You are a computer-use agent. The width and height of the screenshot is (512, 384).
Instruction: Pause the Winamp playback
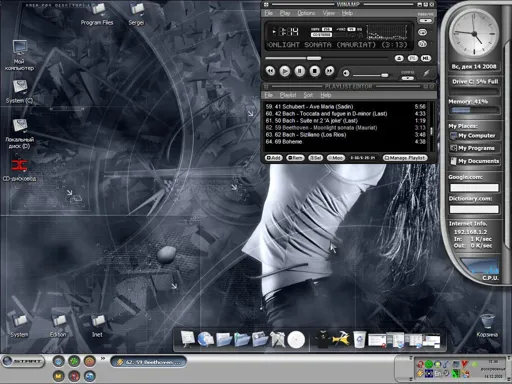click(300, 71)
